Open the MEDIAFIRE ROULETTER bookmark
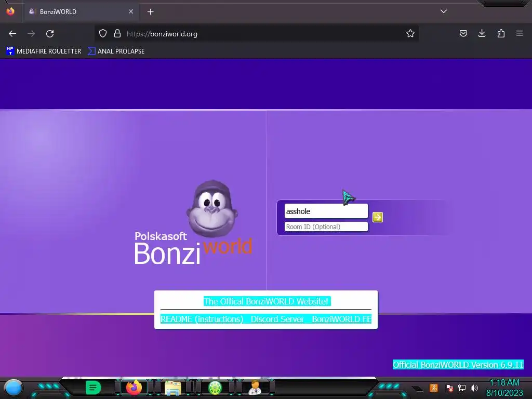 44,51
